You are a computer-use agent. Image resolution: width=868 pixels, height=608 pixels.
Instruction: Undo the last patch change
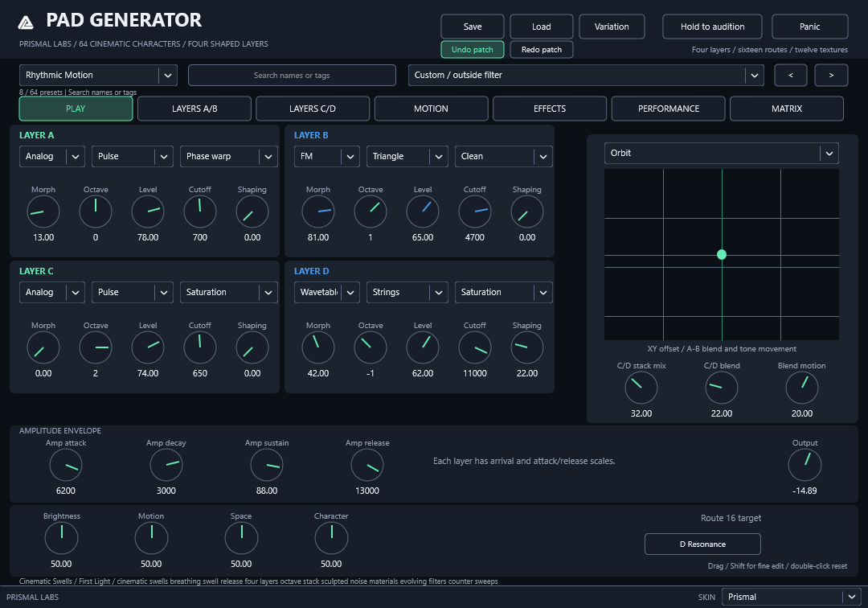[x=473, y=49]
